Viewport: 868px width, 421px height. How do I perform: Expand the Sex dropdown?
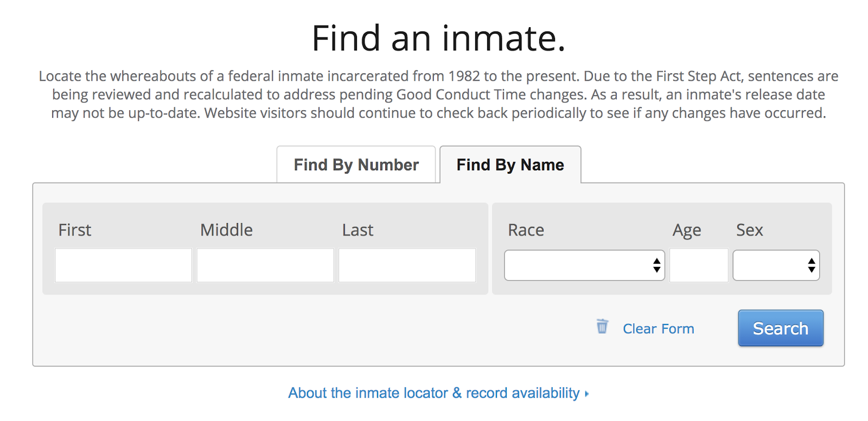[x=776, y=265]
